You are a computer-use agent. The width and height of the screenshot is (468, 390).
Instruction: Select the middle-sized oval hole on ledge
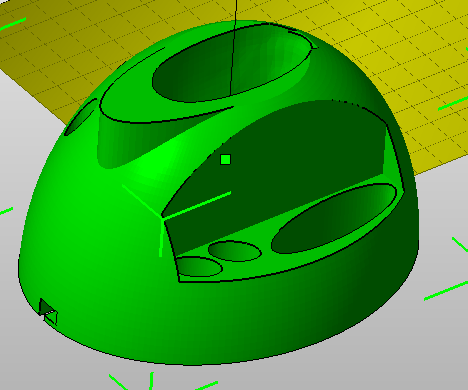coord(235,251)
